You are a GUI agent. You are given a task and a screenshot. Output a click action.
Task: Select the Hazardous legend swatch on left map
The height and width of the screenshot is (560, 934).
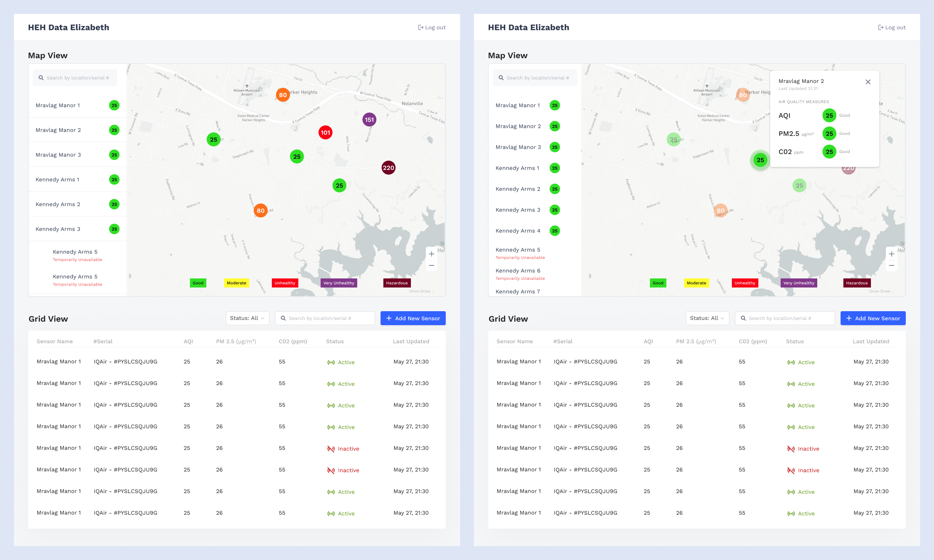coord(397,283)
